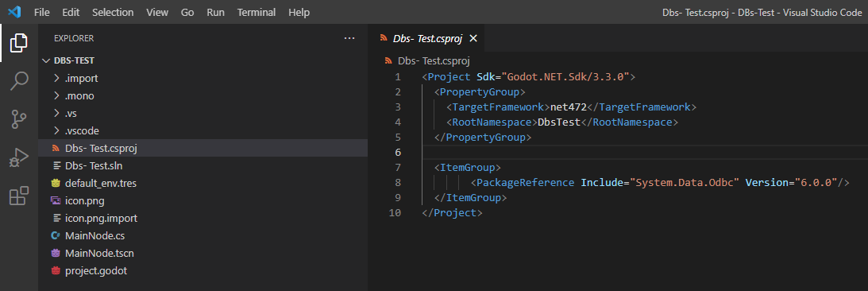This screenshot has width=868, height=291.
Task: Open the Selection menu
Action: click(113, 12)
